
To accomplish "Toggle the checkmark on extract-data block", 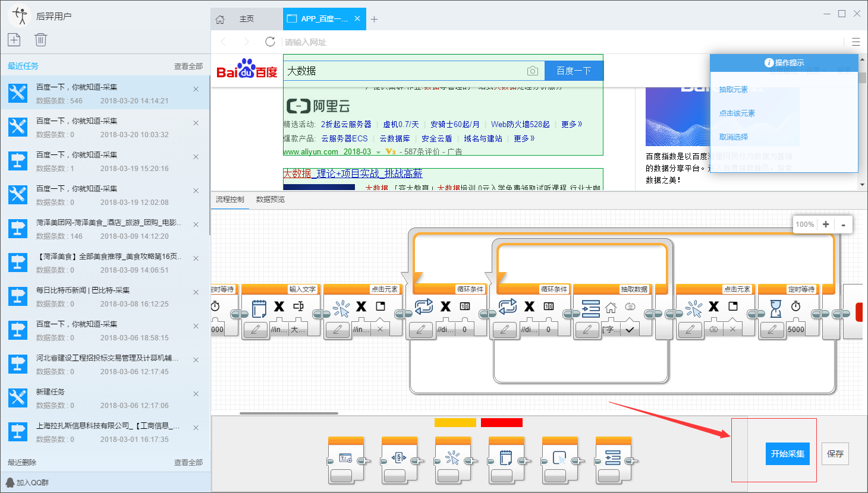I will pos(630,329).
